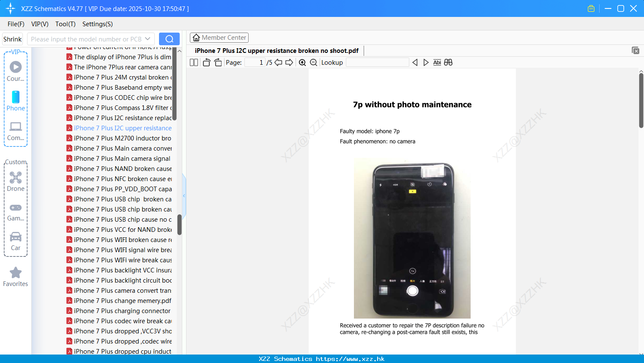
Task: Find previous lookup match triangle
Action: click(x=415, y=63)
